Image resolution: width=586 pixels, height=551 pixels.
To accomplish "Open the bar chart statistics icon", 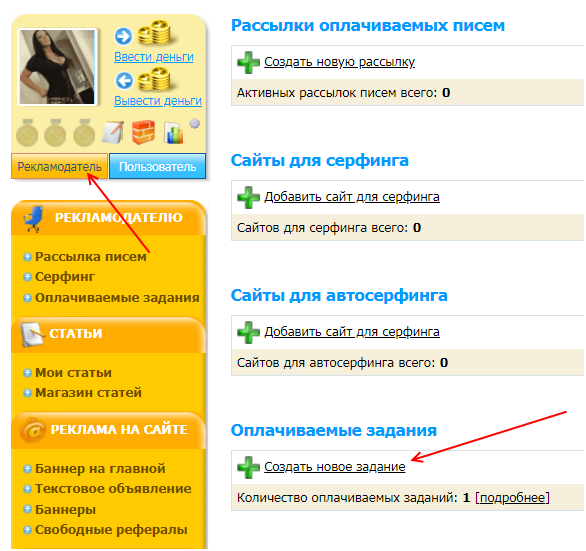I will tap(173, 132).
